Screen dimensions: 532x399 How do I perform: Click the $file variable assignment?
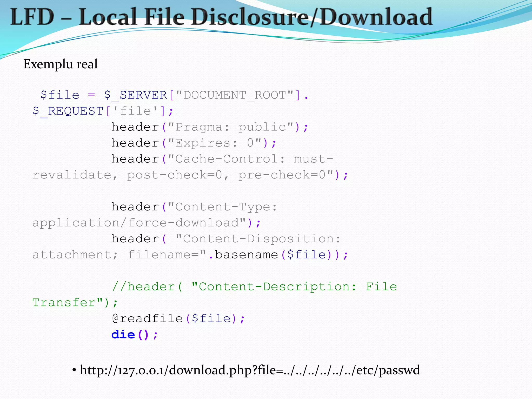pos(60,95)
